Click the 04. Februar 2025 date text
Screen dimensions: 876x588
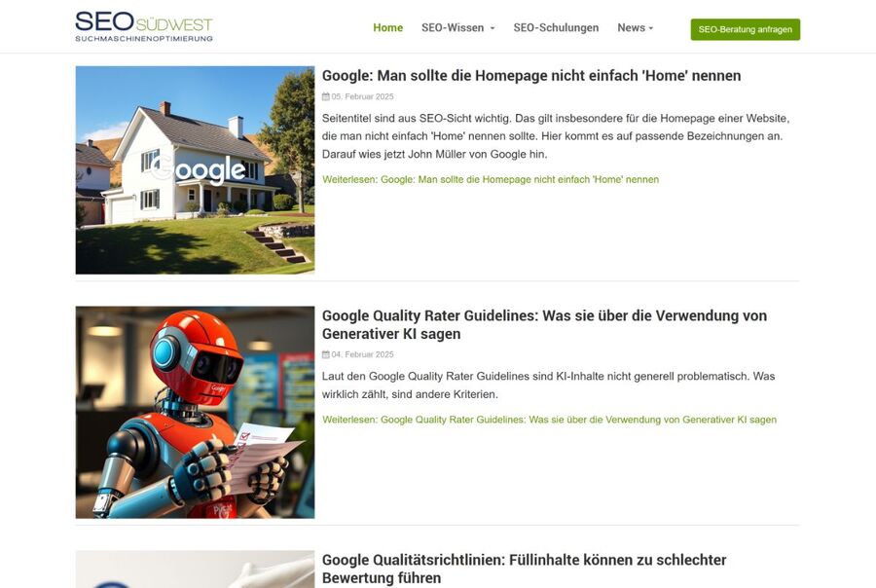pyautogui.click(x=363, y=354)
